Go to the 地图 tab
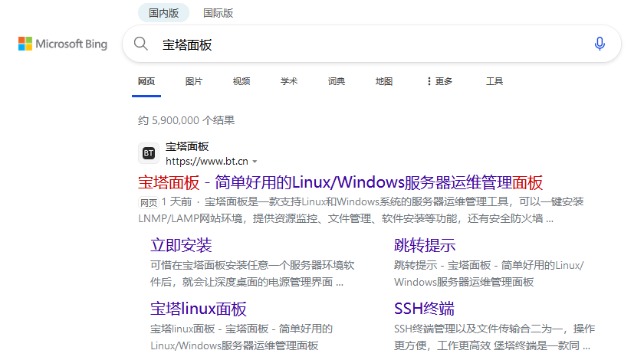The width and height of the screenshot is (644, 360). (384, 81)
